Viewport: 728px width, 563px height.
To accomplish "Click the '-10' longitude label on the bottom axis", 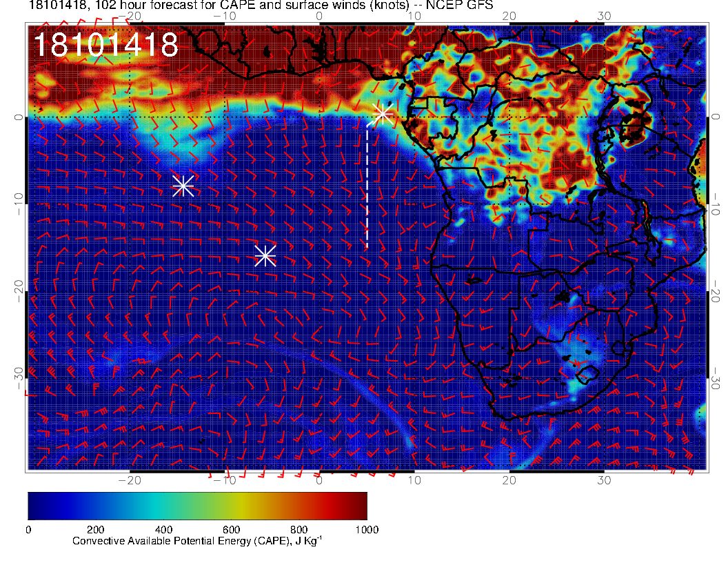I will tap(224, 480).
